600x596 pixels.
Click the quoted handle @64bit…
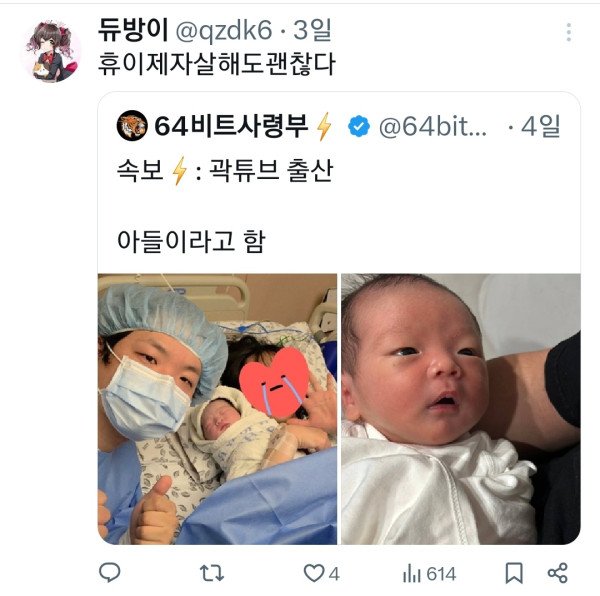432,126
